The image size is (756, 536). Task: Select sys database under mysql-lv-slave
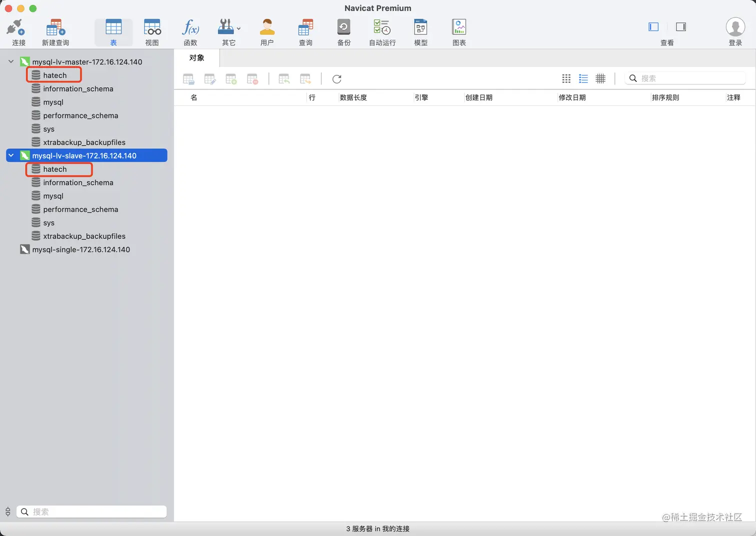[48, 223]
